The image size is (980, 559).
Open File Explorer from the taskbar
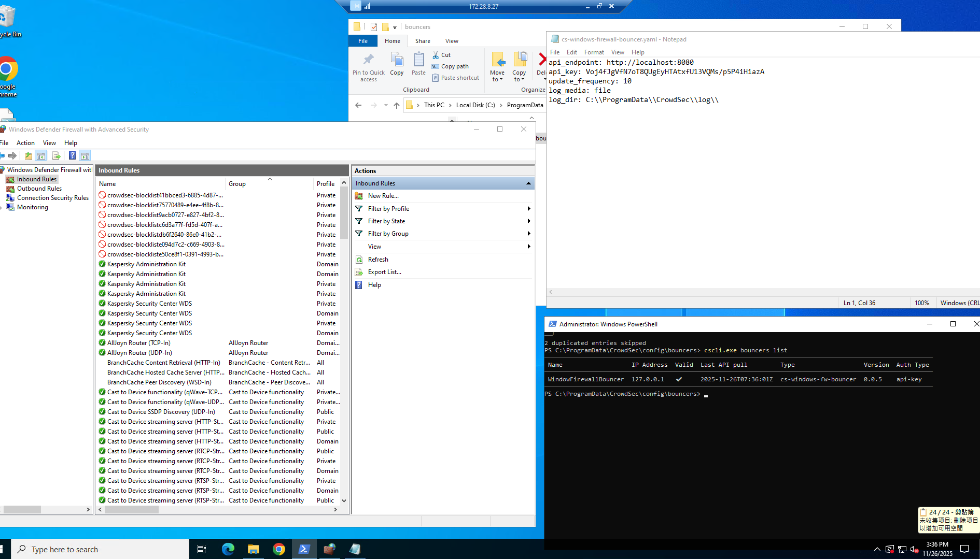pos(254,549)
